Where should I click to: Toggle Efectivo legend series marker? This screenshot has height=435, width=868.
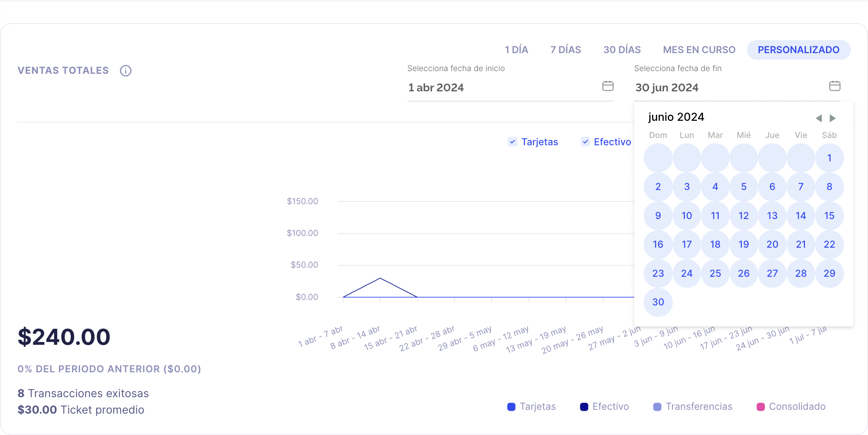click(x=584, y=407)
